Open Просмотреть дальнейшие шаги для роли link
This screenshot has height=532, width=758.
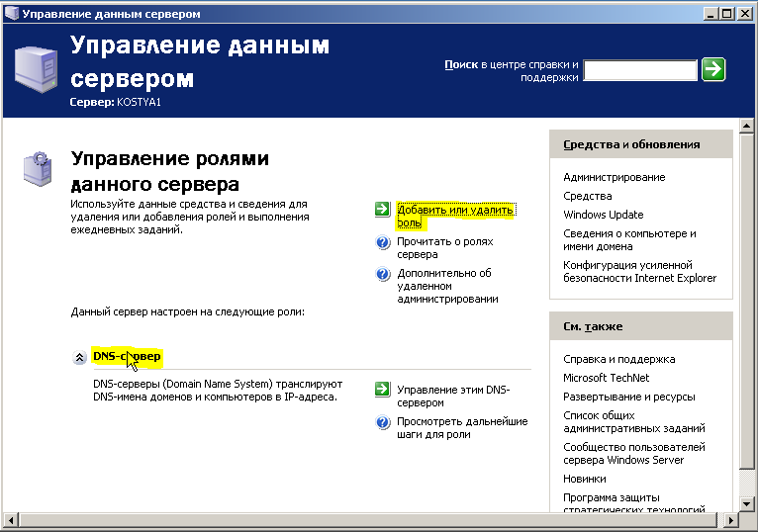(x=462, y=427)
